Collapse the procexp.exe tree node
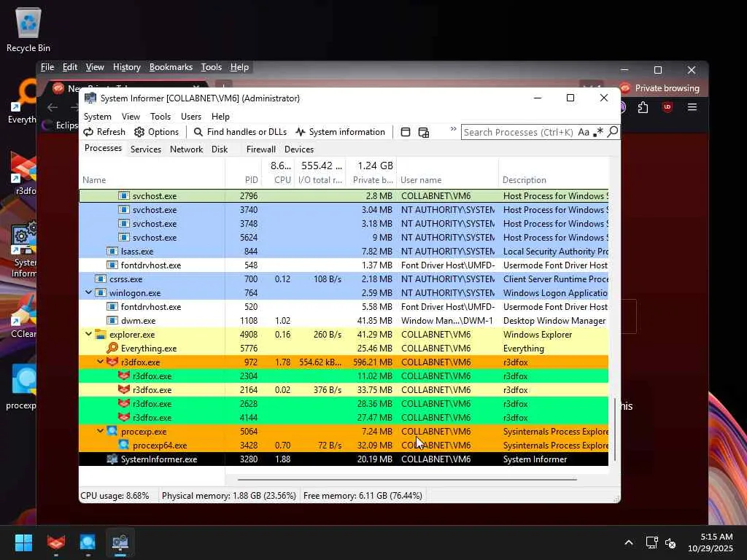747x560 pixels. tap(100, 431)
